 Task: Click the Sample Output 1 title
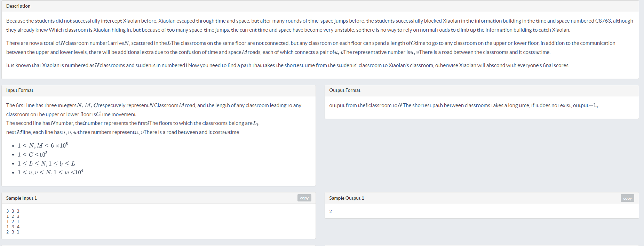[x=347, y=198]
